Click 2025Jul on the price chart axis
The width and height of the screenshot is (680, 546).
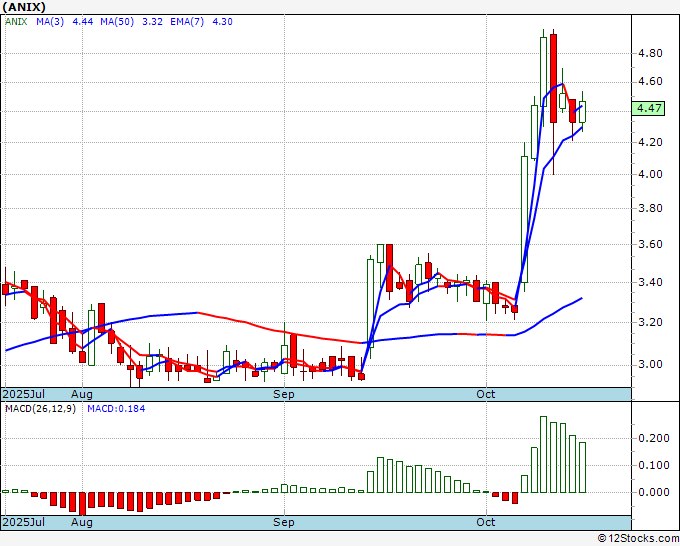[24, 394]
